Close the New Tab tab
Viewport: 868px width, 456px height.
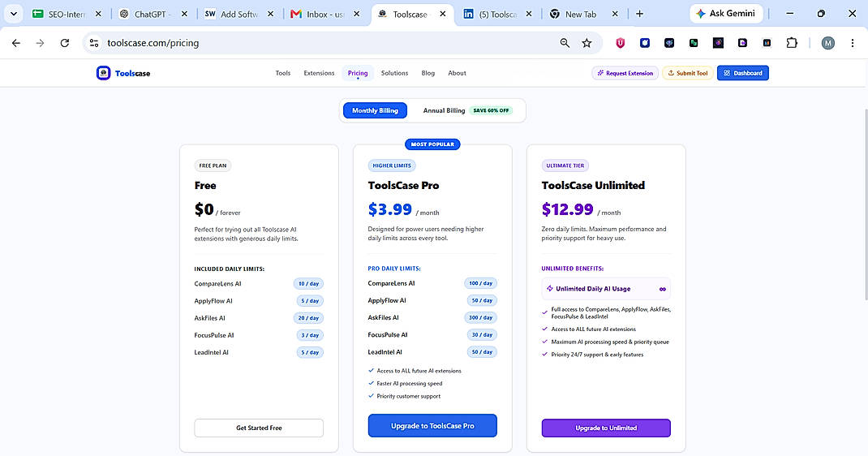[x=614, y=14]
